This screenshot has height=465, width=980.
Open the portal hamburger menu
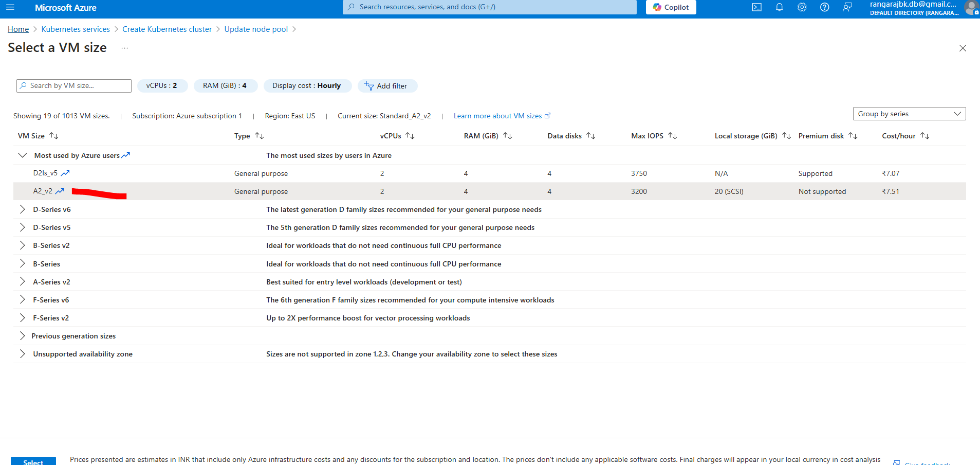[x=10, y=7]
